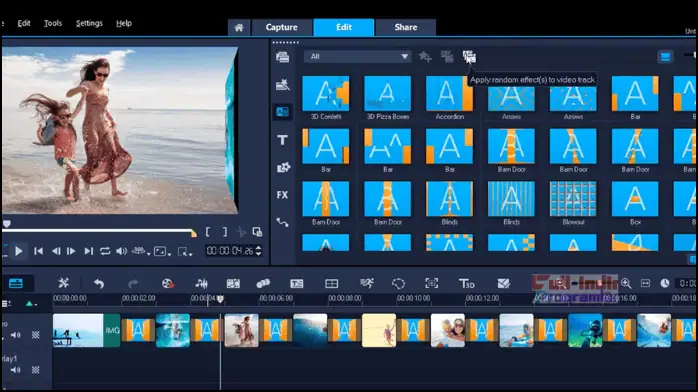
Task: Open the Help menu
Action: click(124, 23)
